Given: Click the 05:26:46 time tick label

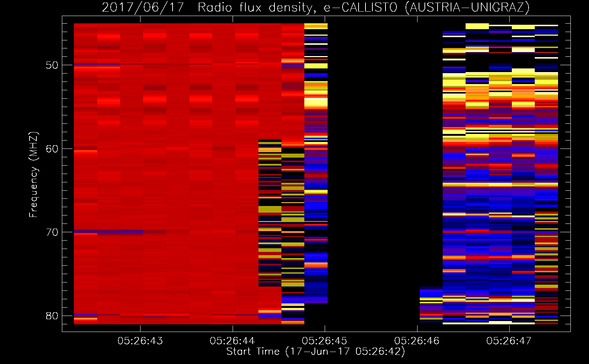Looking at the screenshot, I should click(x=417, y=341).
